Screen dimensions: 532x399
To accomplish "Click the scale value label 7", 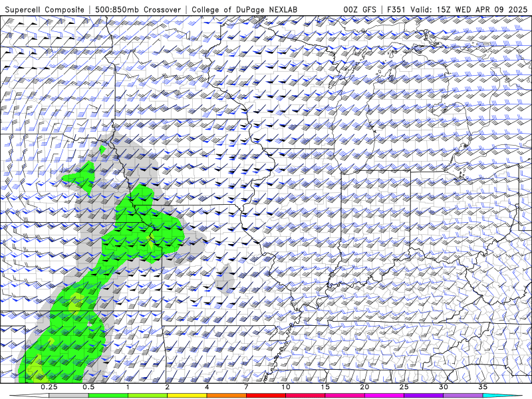I will 246,387.
